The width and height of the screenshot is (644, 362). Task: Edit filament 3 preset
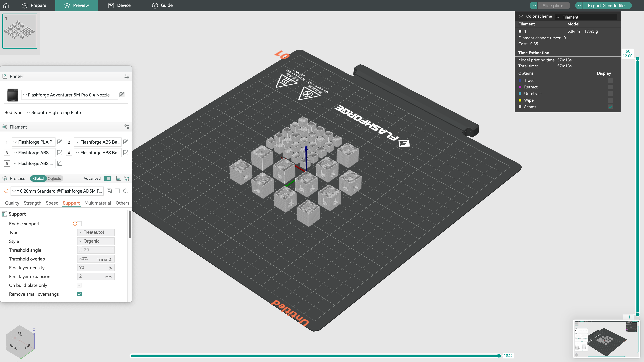tap(59, 153)
